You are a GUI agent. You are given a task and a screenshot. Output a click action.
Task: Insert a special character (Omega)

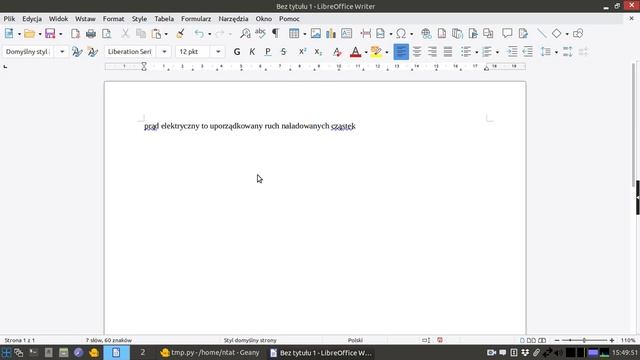pos(401,33)
